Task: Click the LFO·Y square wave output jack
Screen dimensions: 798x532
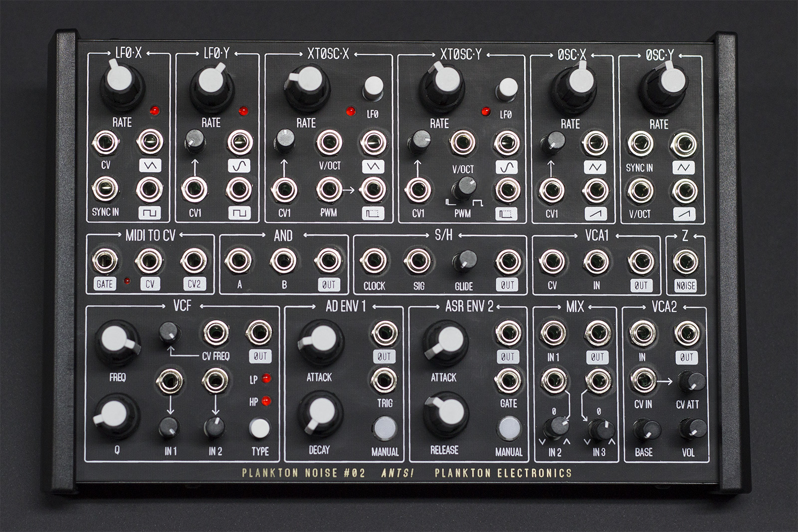Action: [239, 190]
